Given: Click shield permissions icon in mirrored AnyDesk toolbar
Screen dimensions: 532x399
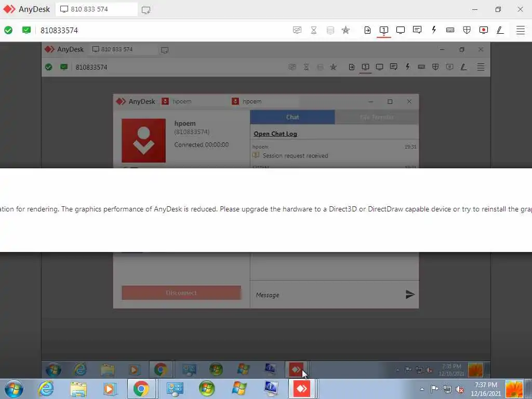Looking at the screenshot, I should point(435,67).
